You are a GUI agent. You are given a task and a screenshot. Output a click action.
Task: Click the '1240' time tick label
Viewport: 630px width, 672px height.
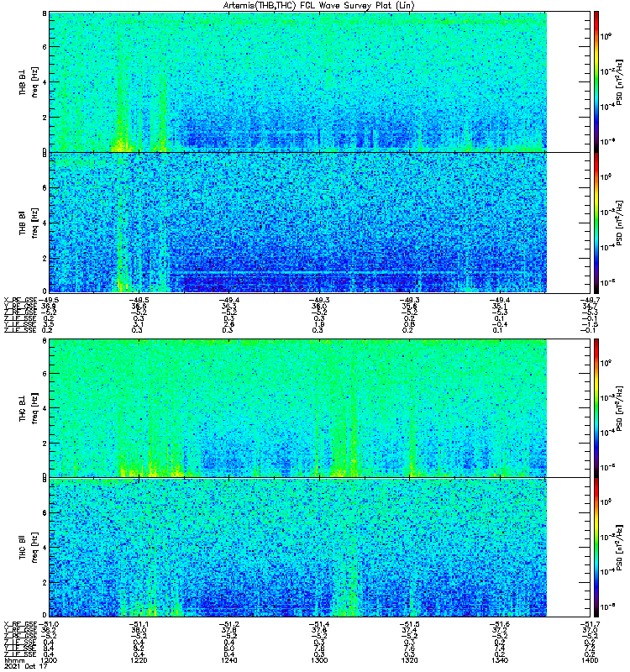click(228, 660)
